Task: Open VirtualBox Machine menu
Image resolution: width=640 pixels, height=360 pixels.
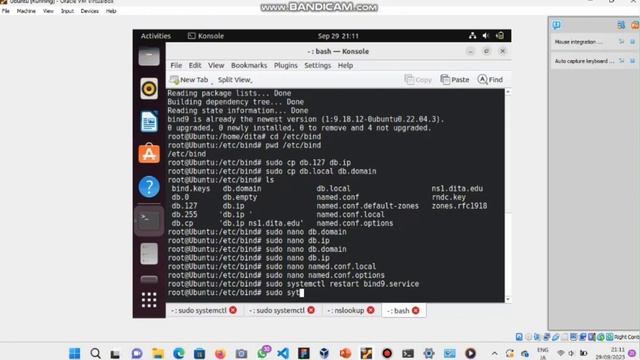Action: (26, 11)
